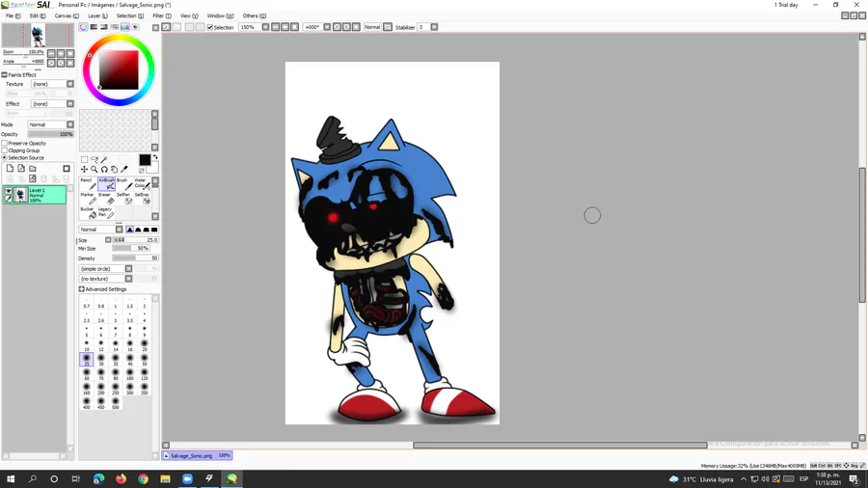Open the Texture dropdown
Image resolution: width=868 pixels, height=488 pixels.
click(53, 84)
